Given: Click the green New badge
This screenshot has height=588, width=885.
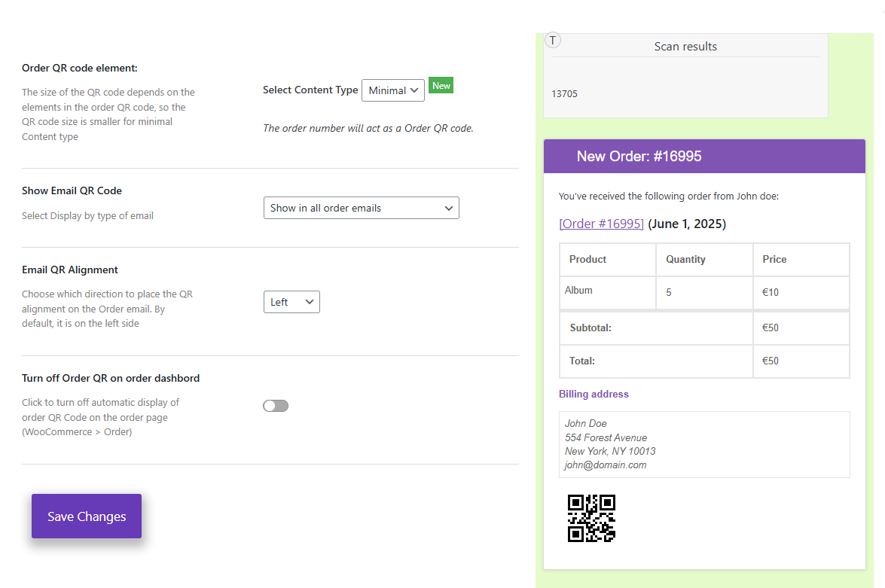Looking at the screenshot, I should (x=441, y=85).
